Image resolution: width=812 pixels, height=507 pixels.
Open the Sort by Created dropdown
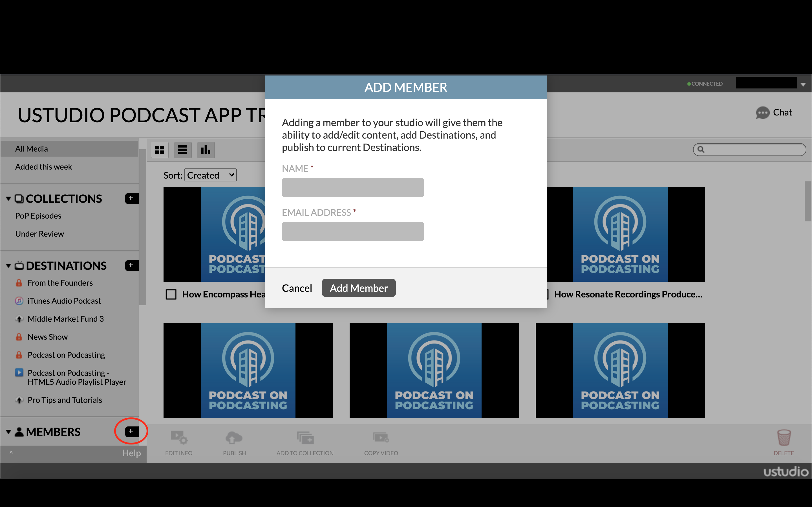(210, 175)
